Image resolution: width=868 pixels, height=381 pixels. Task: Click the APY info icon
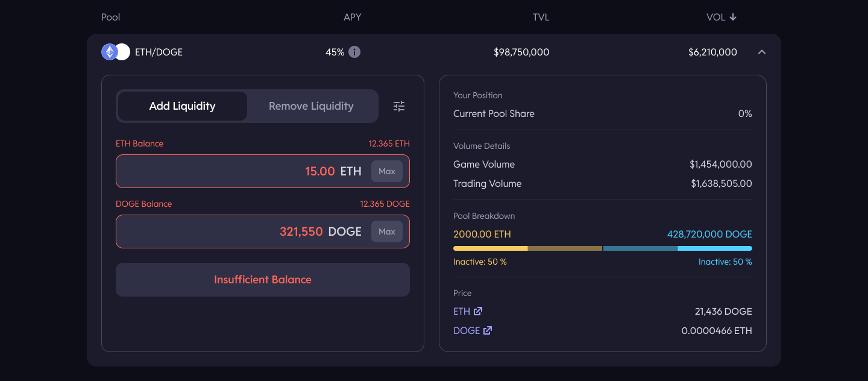(x=354, y=52)
